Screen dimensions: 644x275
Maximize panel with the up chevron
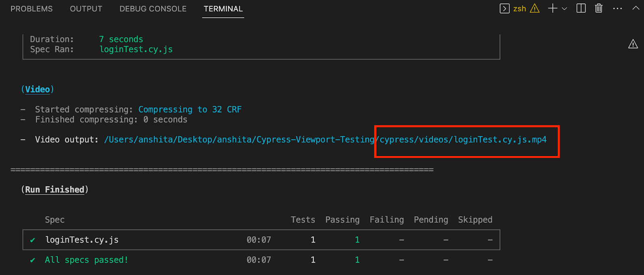[x=636, y=8]
